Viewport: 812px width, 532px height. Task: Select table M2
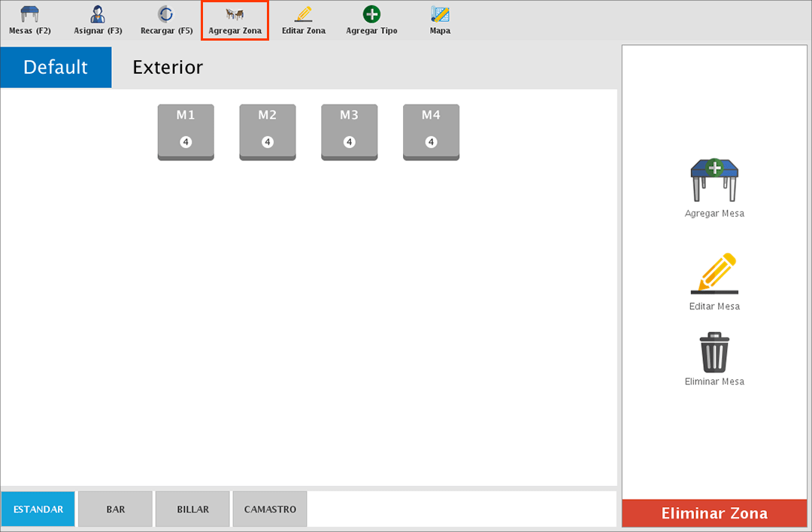click(x=268, y=132)
